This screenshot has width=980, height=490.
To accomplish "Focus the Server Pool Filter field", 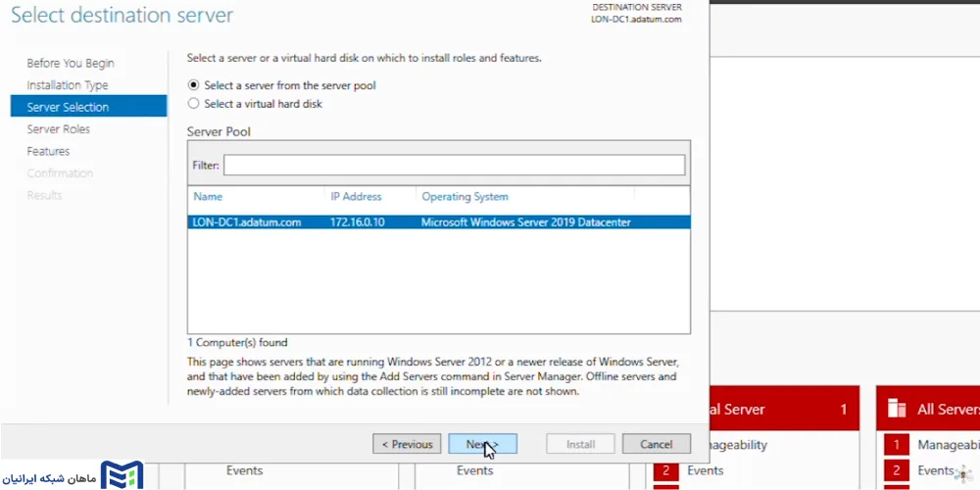I will 454,165.
